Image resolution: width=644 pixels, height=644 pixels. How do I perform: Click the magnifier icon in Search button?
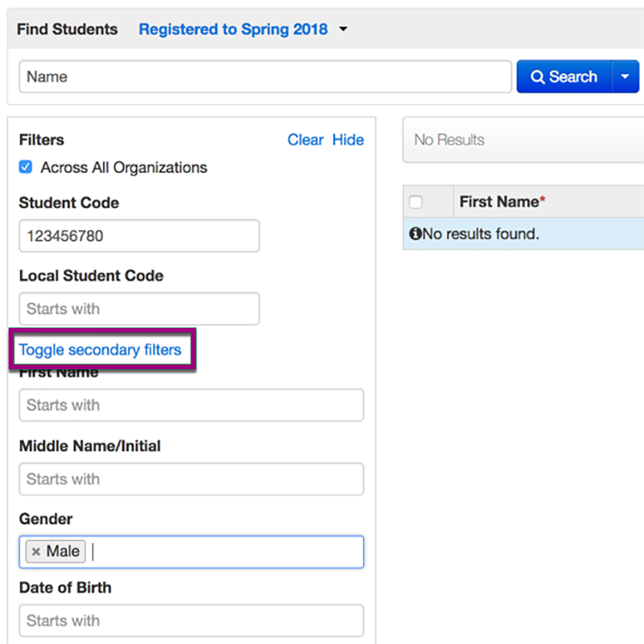coord(538,77)
